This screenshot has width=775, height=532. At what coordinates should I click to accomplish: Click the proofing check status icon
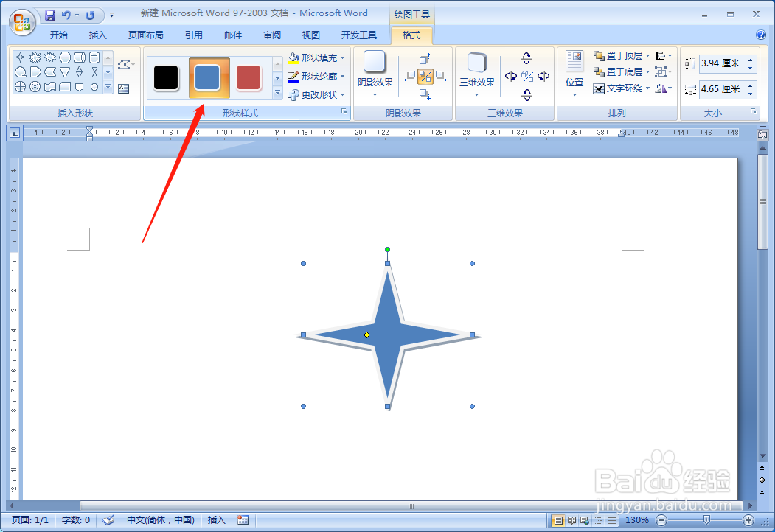point(108,519)
